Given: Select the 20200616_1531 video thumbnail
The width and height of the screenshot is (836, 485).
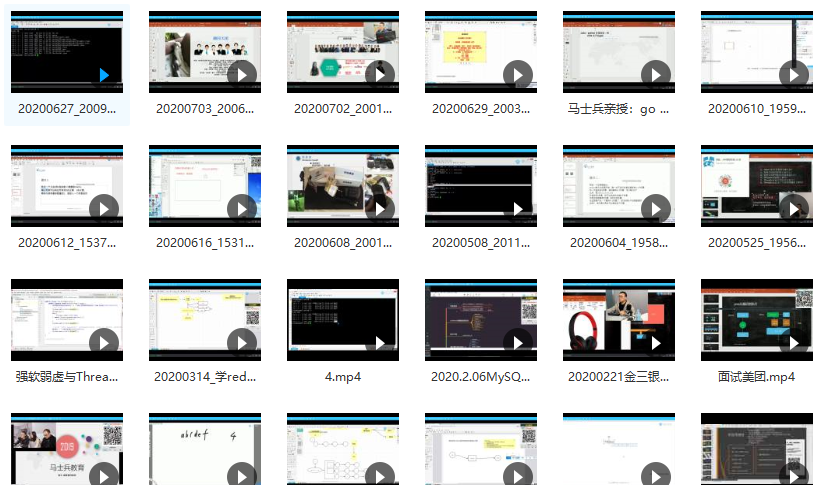Looking at the screenshot, I should point(204,185).
